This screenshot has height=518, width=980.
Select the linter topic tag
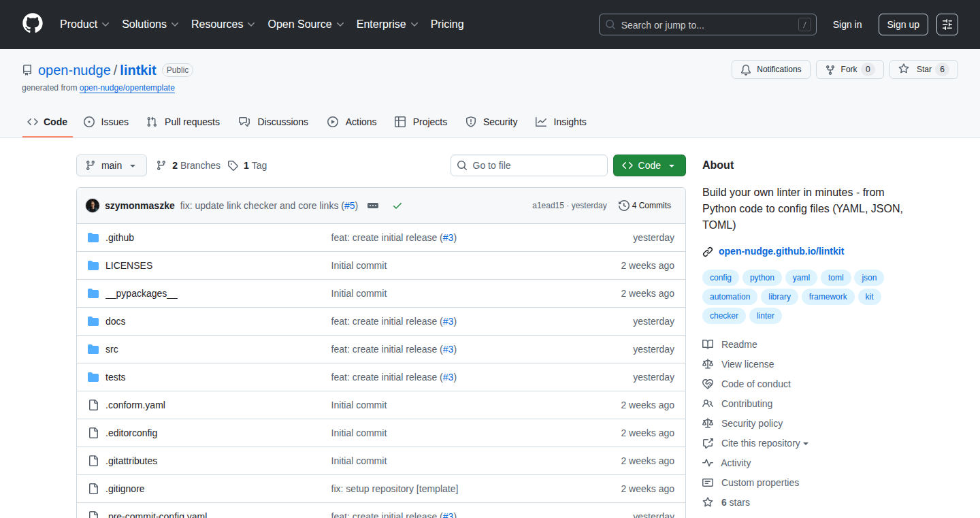click(766, 316)
